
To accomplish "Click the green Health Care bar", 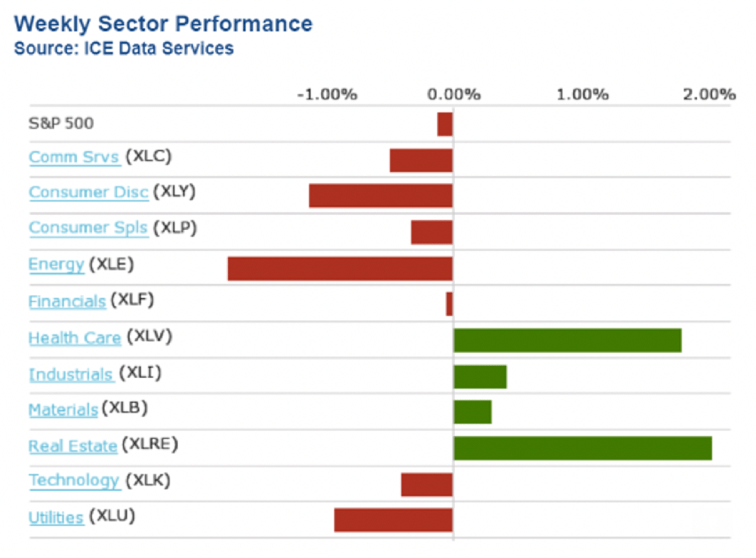I will tap(567, 340).
